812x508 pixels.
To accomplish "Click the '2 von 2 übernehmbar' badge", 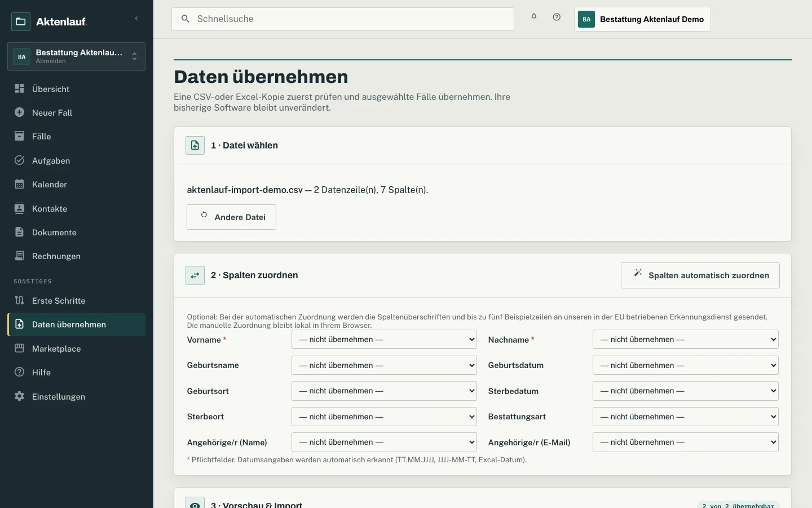I will [x=738, y=505].
